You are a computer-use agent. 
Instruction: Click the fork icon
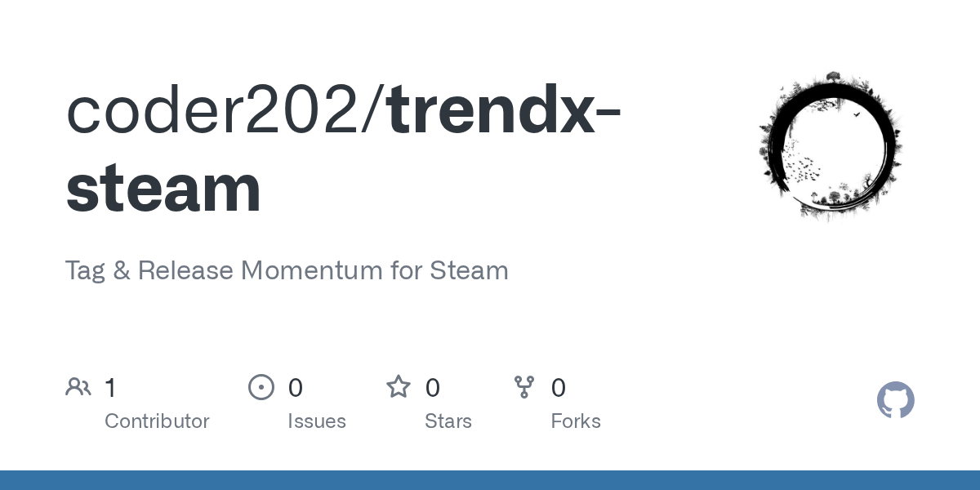tap(524, 387)
